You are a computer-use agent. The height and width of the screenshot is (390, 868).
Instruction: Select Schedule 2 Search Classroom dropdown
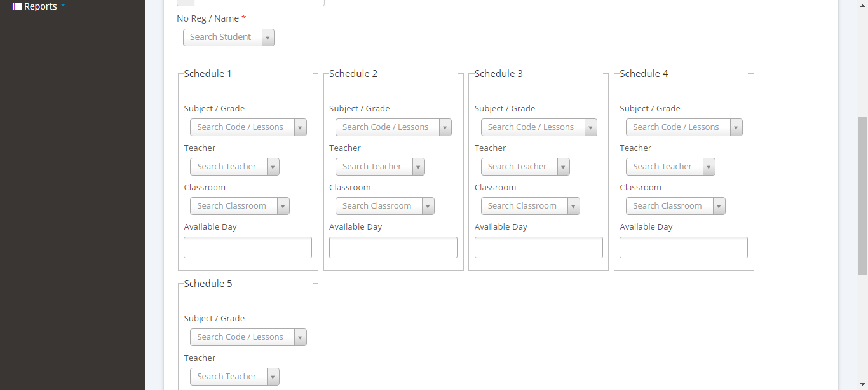click(384, 206)
